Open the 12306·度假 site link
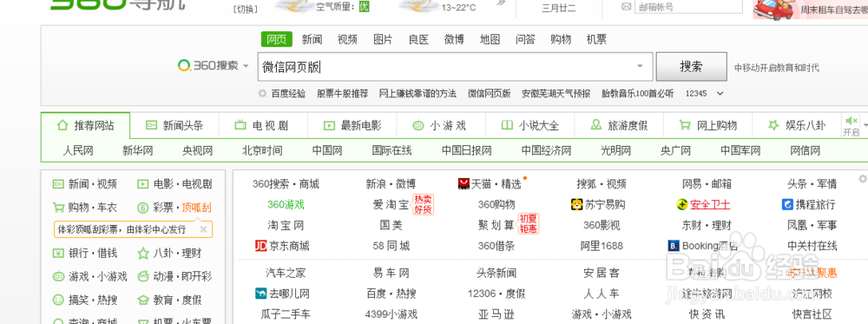 tap(496, 293)
